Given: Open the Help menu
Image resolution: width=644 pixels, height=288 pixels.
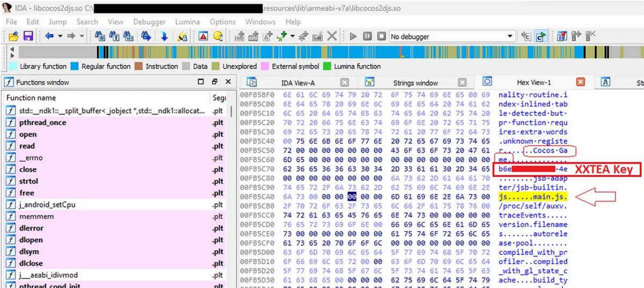Looking at the screenshot, I should (293, 22).
